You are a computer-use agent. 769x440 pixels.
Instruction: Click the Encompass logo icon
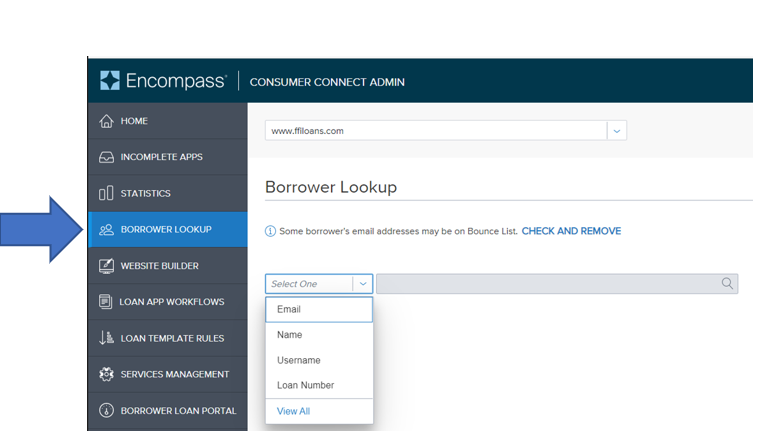tap(110, 80)
